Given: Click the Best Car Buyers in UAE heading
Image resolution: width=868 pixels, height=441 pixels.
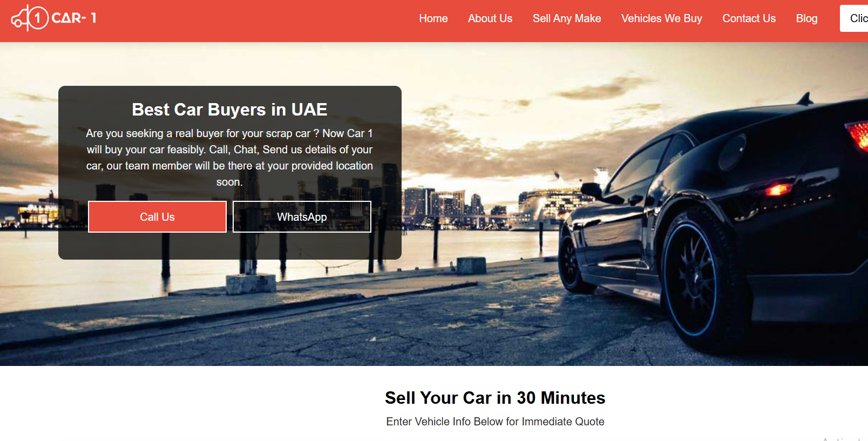Looking at the screenshot, I should pos(229,110).
